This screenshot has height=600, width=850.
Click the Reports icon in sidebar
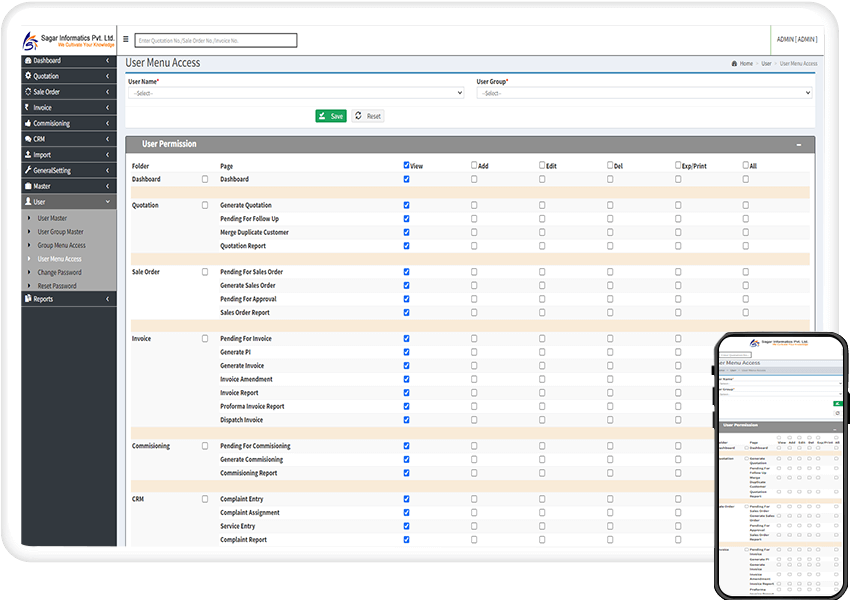tap(28, 299)
